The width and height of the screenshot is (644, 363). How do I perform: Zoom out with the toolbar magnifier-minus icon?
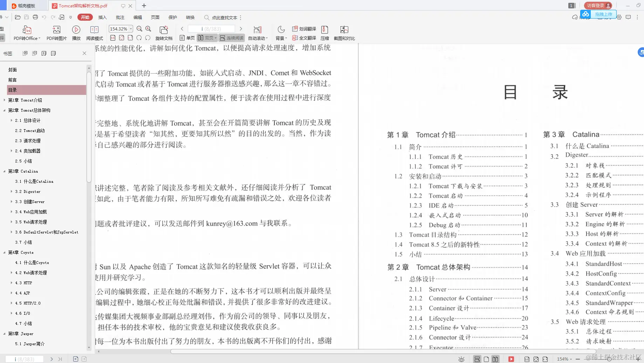[x=139, y=29]
